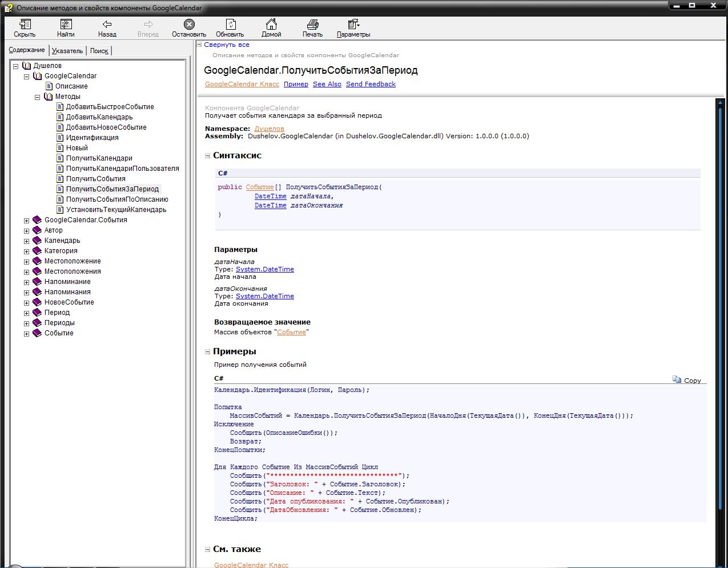Copy the example code with Copy icon
This screenshot has height=568, width=728.
click(677, 380)
